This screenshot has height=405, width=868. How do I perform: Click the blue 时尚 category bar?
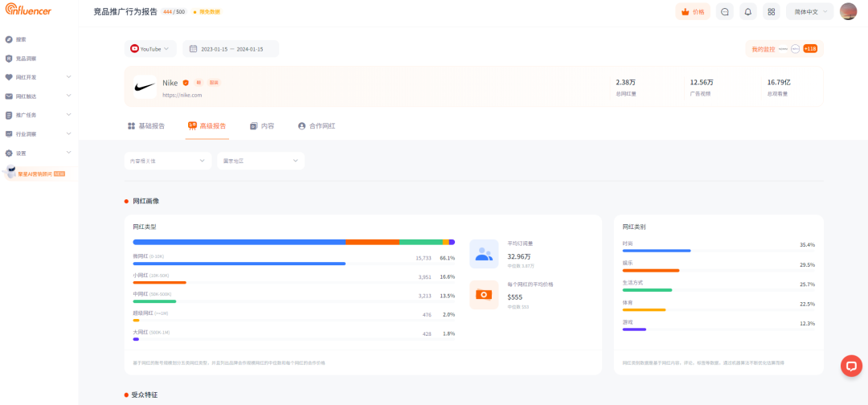[x=657, y=251]
